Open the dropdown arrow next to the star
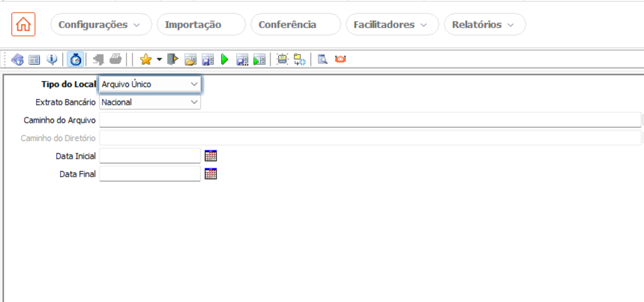 pyautogui.click(x=160, y=60)
